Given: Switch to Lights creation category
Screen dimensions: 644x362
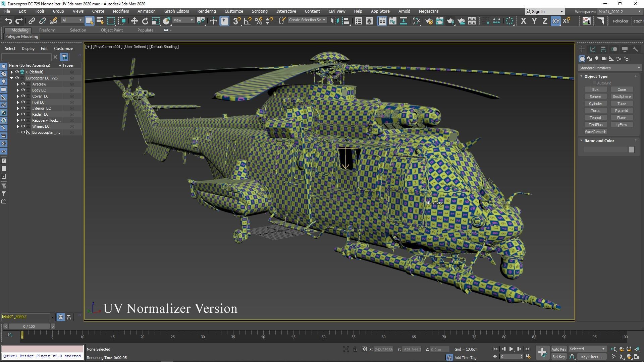Looking at the screenshot, I should (597, 59).
